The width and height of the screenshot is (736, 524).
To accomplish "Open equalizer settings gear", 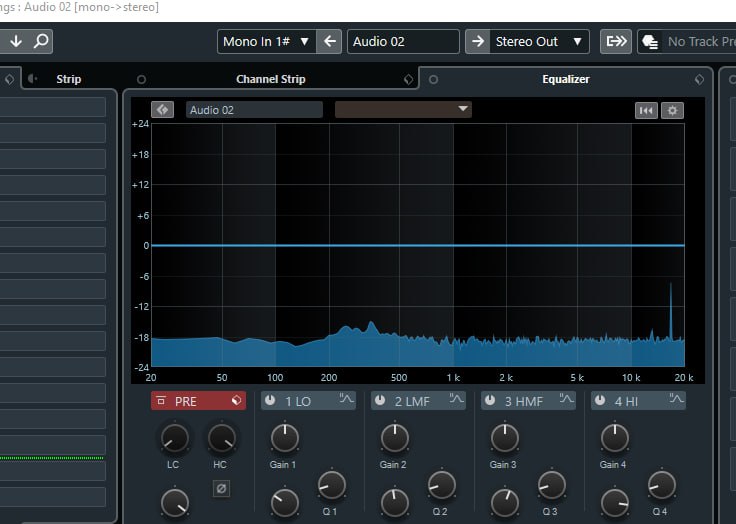I will tap(672, 110).
